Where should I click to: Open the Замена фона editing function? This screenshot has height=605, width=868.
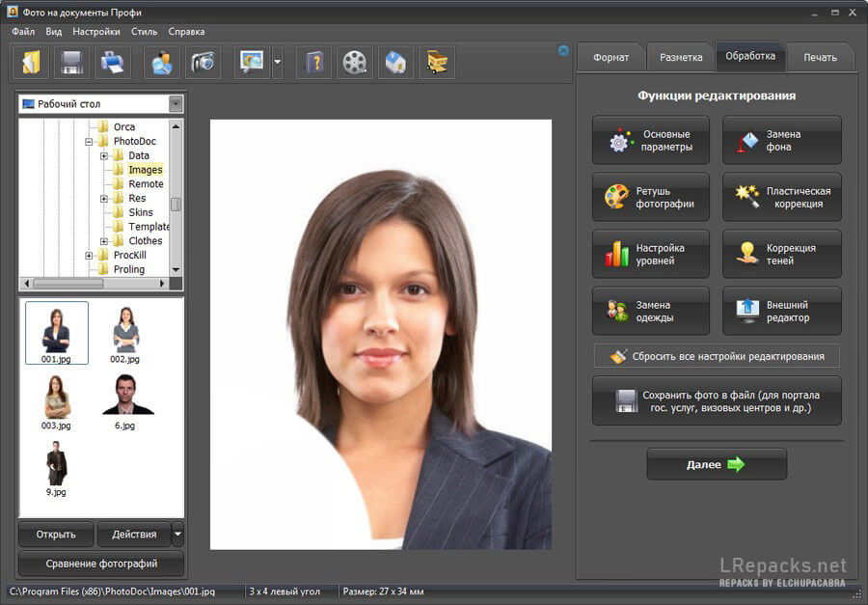tap(781, 141)
